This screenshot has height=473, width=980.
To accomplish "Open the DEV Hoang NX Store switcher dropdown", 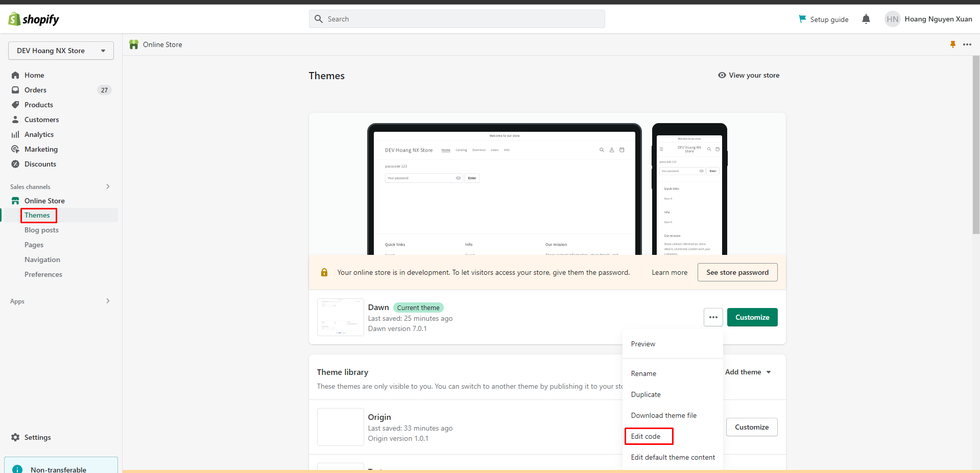I will (61, 51).
